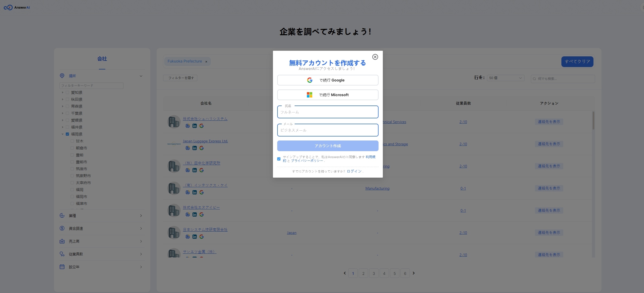Image resolution: width=644 pixels, height=293 pixels.
Task: Collapse the 場所 filter section
Action: pos(141,76)
